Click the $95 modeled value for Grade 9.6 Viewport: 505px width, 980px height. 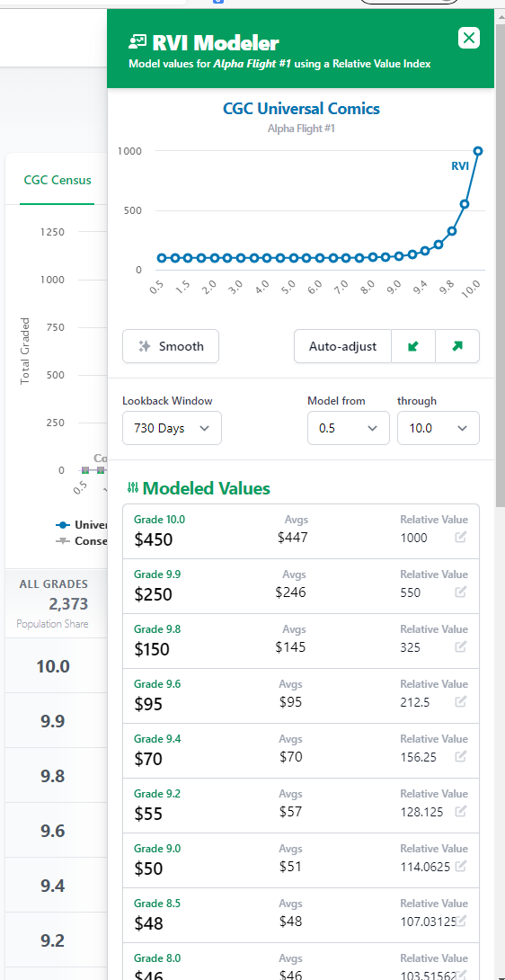[x=148, y=704]
